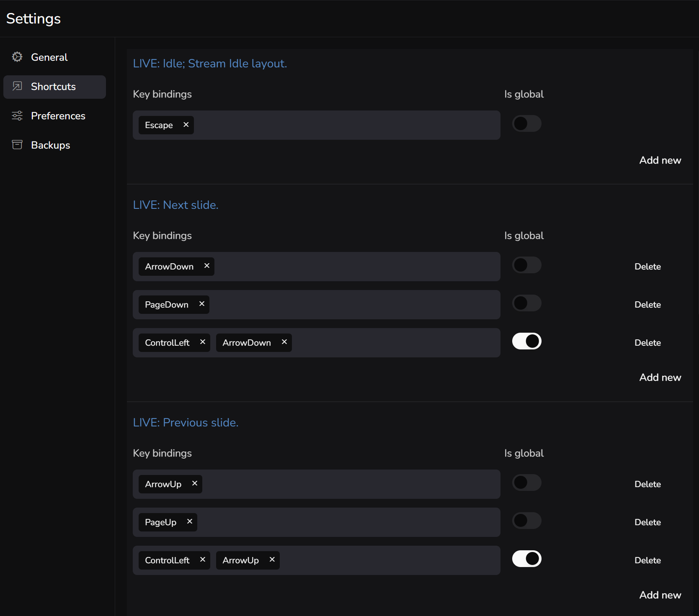Delete the ControlLeft ArrowUp binding row
Viewport: 699px width, 616px height.
647,560
